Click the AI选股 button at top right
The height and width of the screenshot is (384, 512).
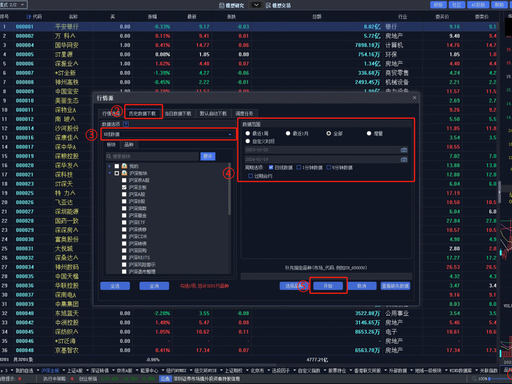click(x=478, y=5)
